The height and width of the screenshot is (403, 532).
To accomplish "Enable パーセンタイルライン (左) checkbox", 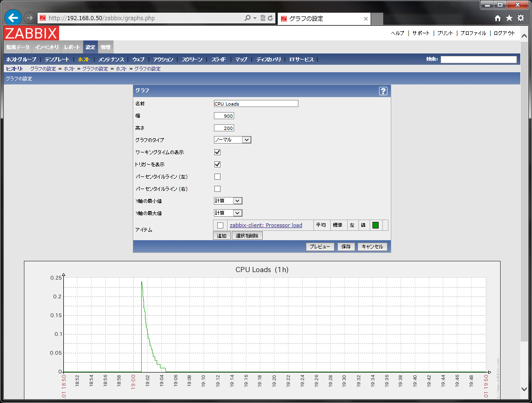I will 218,177.
